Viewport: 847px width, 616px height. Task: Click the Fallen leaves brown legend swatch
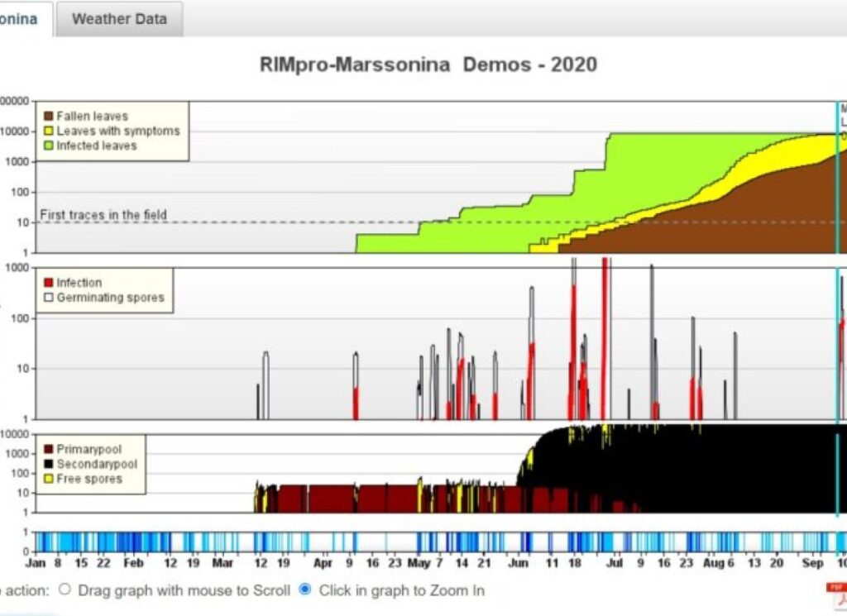pos(48,116)
